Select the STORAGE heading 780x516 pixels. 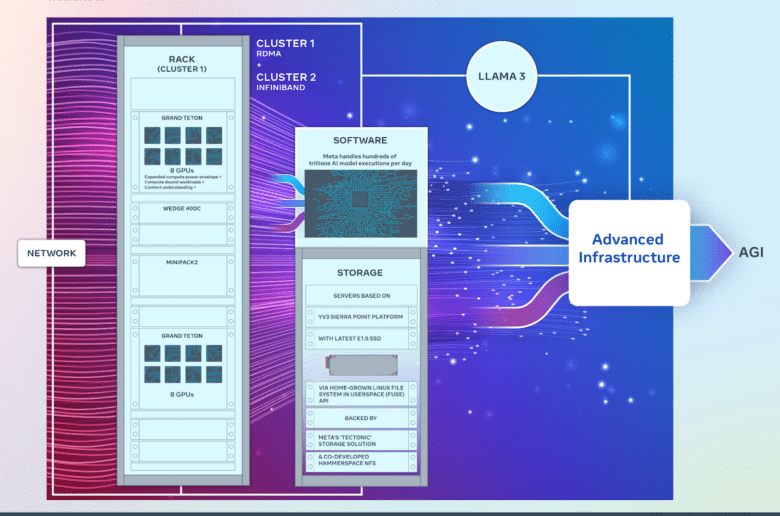(360, 273)
